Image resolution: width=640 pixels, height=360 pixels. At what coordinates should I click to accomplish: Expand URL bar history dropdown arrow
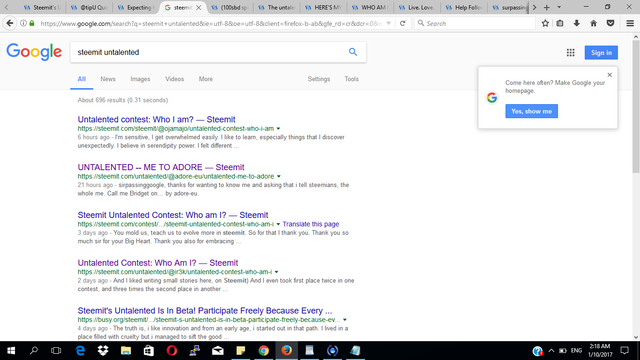tap(389, 23)
